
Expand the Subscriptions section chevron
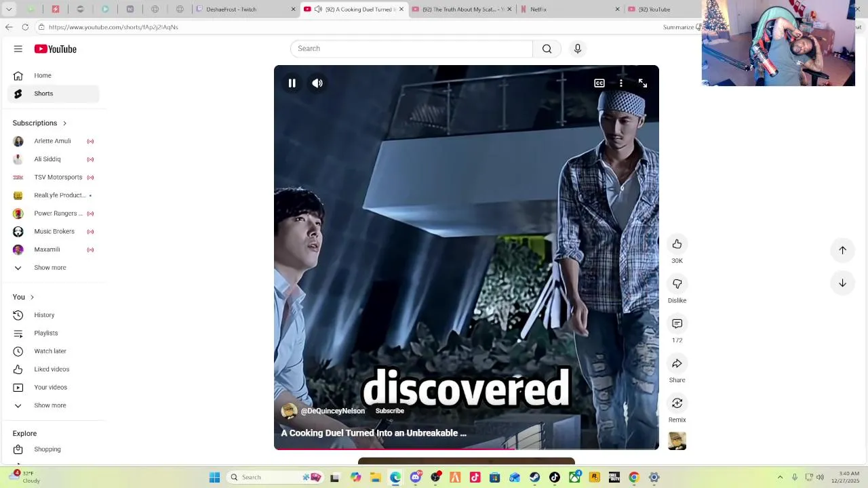pyautogui.click(x=64, y=123)
